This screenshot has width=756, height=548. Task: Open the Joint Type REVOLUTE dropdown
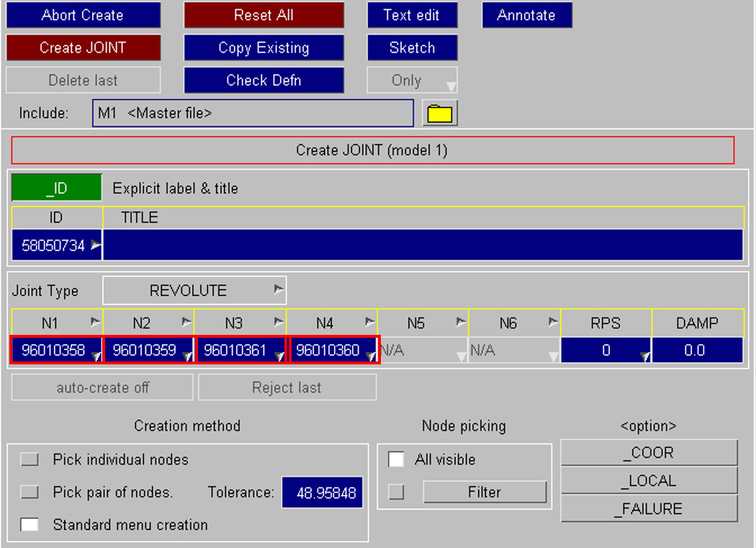coord(194,290)
